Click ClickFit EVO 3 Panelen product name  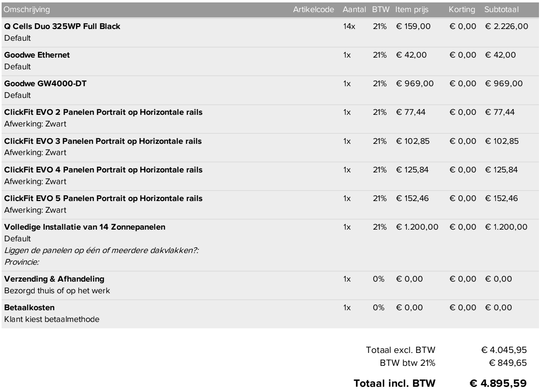103,141
